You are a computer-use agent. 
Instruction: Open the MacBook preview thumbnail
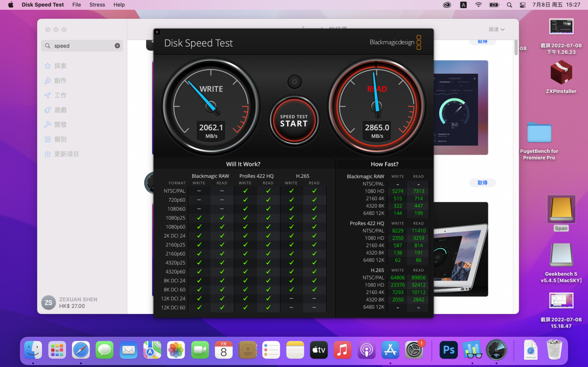[x=461, y=249]
